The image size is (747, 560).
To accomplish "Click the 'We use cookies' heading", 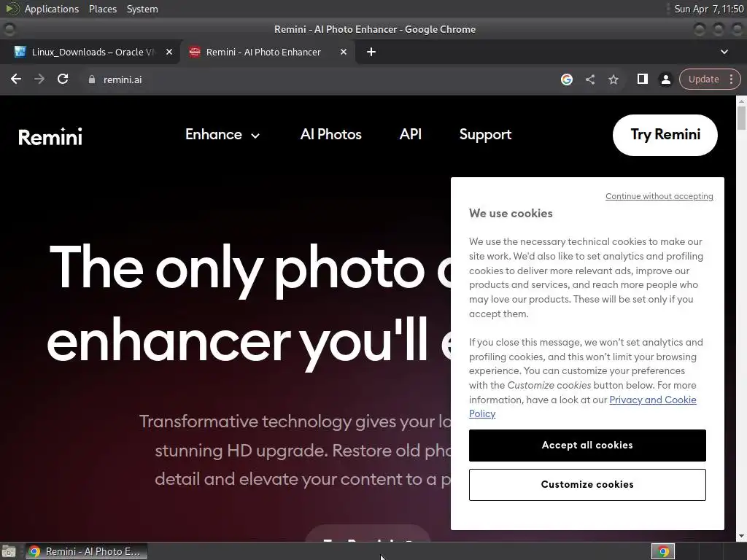I will tap(511, 214).
